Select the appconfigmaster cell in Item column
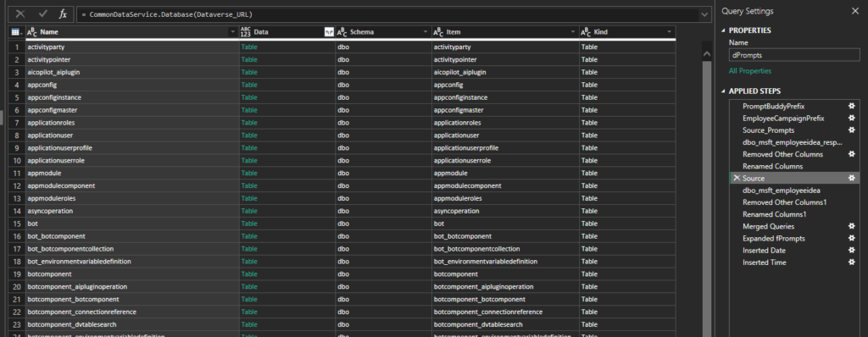Screen dimensions: 868x337 [x=505, y=110]
